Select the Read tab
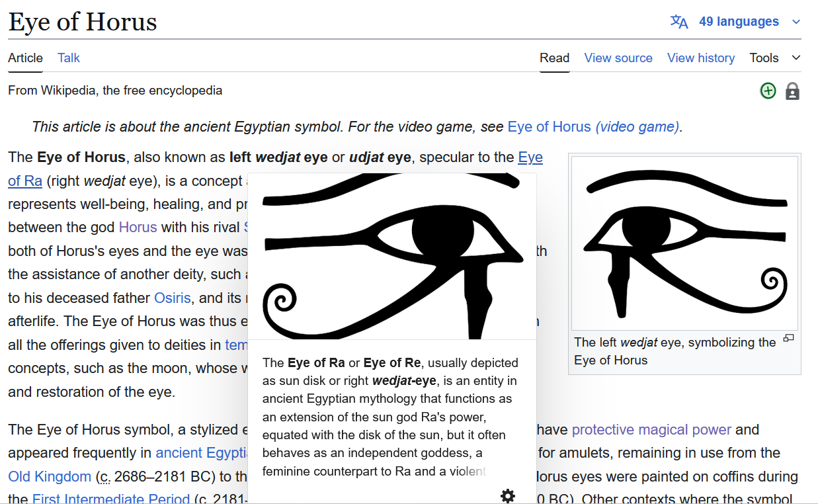 tap(554, 58)
